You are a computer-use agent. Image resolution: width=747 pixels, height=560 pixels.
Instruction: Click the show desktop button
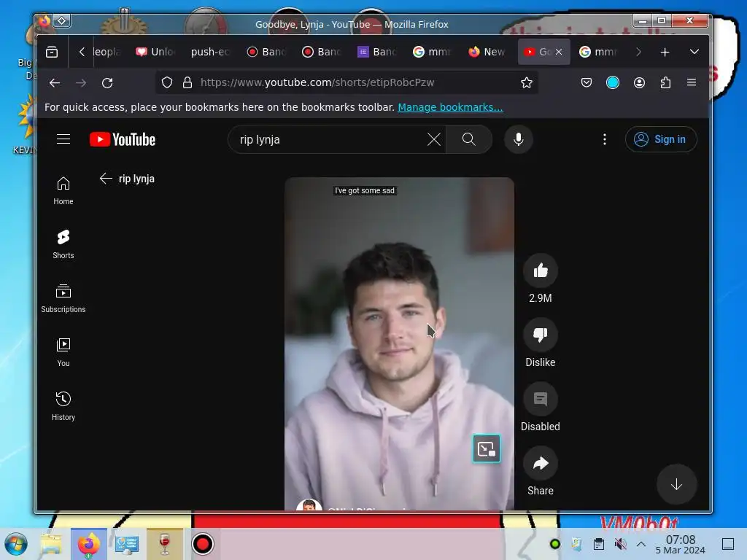[728, 544]
